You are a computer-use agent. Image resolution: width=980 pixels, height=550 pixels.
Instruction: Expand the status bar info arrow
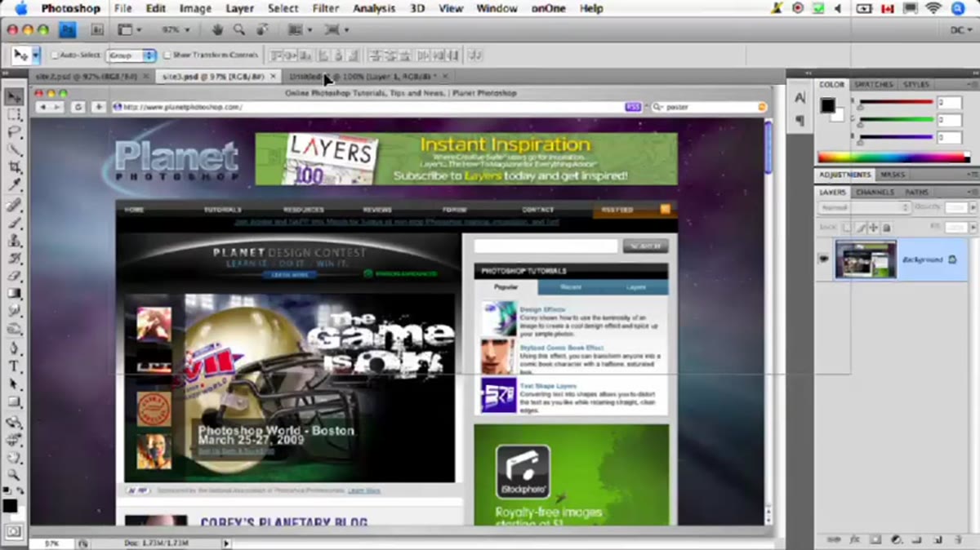tap(226, 543)
